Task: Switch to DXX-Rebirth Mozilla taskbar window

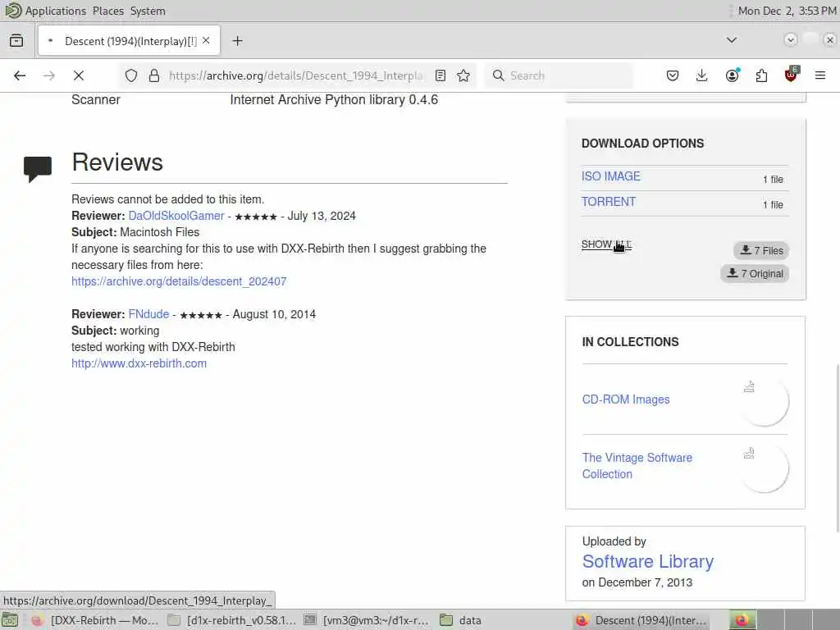Action: (x=95, y=620)
